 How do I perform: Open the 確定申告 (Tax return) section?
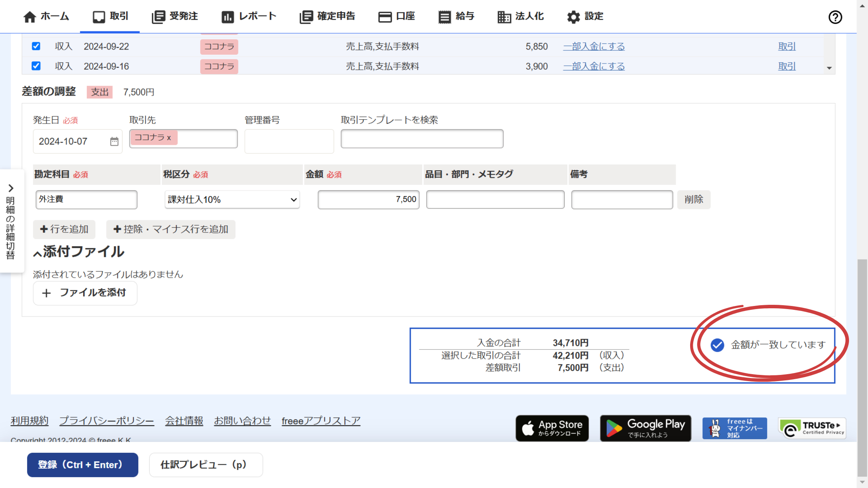coord(327,16)
